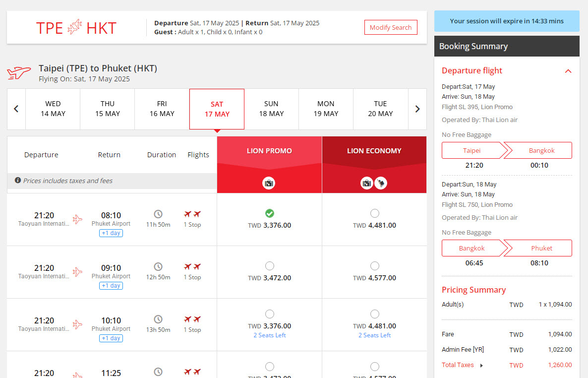Viewport: 588px width, 378px height.
Task: Click the double-plane stop icon in the 11:25 row
Action: coord(192,372)
